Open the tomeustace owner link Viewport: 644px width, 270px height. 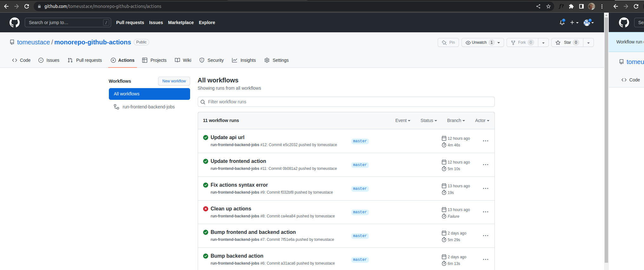coord(33,42)
